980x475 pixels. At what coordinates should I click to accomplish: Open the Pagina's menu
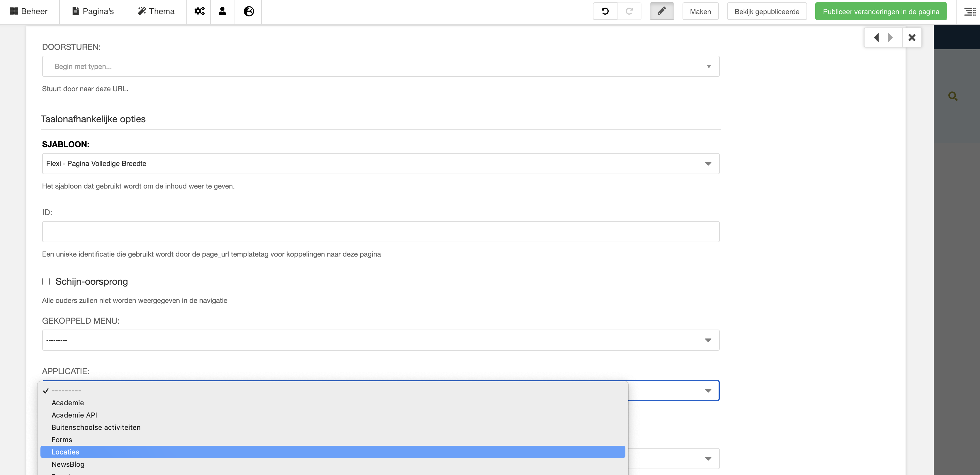click(93, 11)
